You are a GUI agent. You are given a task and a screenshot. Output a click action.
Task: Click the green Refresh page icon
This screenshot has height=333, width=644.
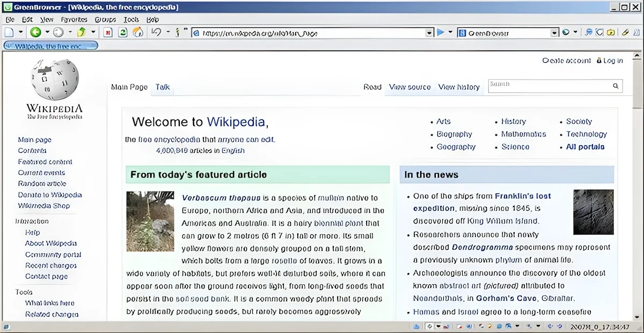123,32
